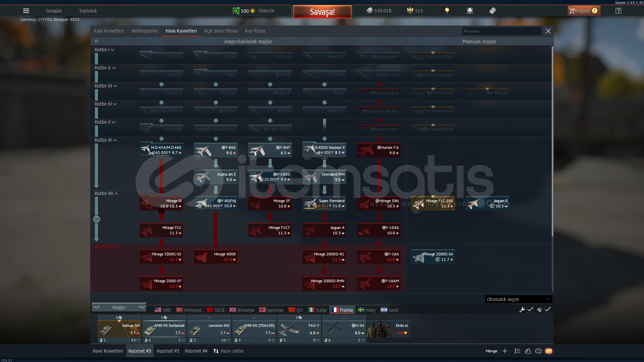Select the İsrail nation tab
This screenshot has width=644, height=362.
390,310
